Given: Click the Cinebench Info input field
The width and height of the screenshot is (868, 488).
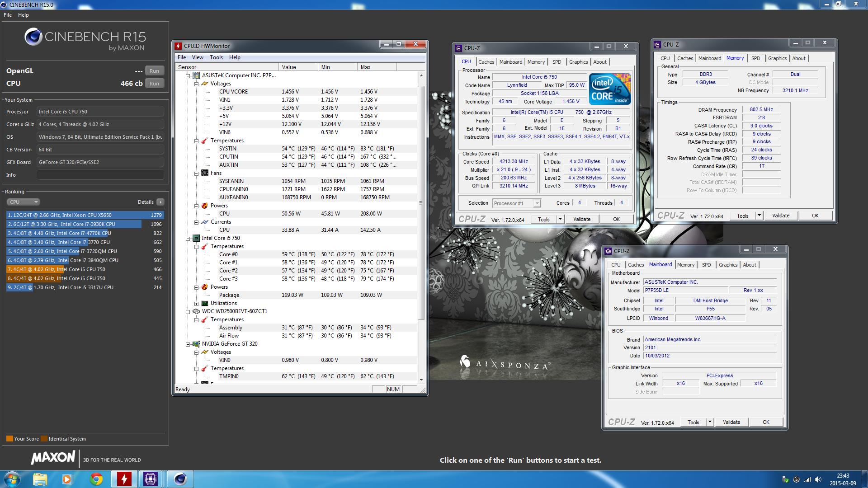Looking at the screenshot, I should (100, 175).
